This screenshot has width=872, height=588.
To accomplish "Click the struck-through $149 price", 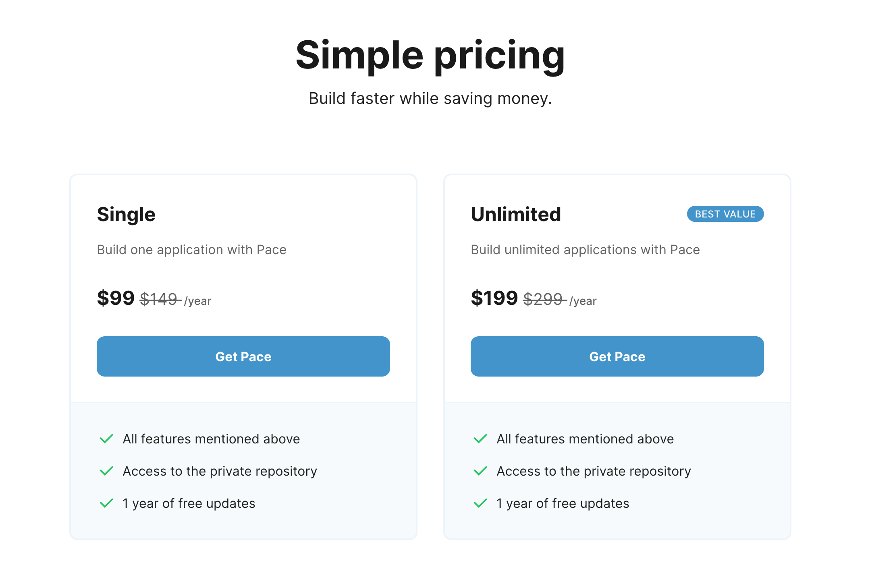I will (159, 299).
